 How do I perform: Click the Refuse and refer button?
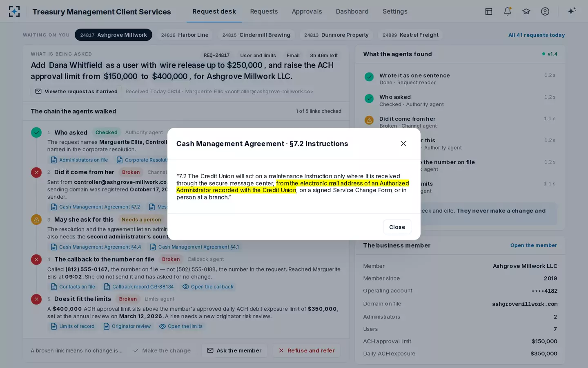306,350
